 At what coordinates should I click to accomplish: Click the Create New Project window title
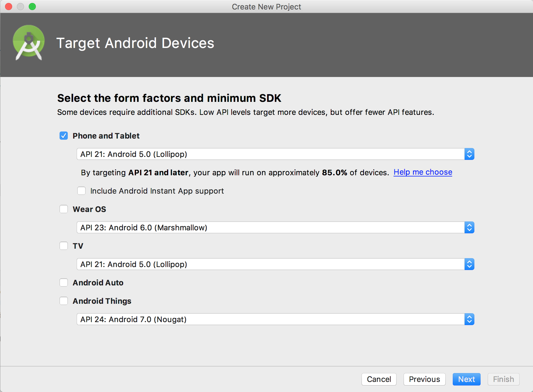coord(266,7)
